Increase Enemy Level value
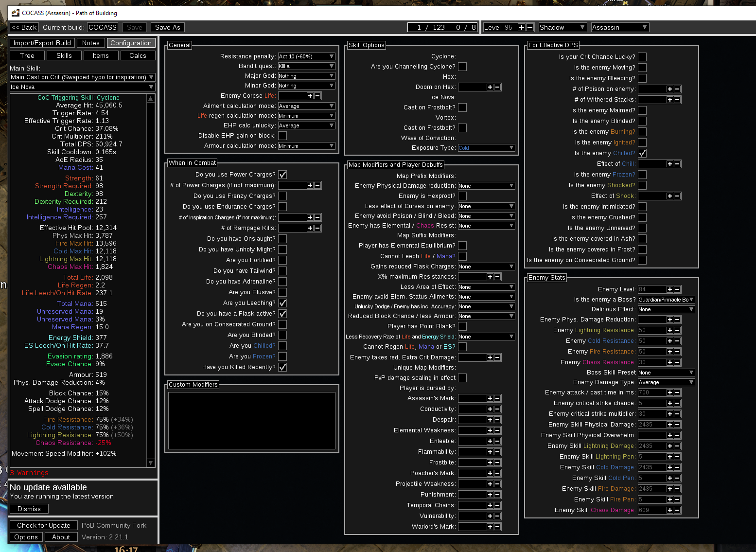756x552 pixels. pyautogui.click(x=670, y=289)
